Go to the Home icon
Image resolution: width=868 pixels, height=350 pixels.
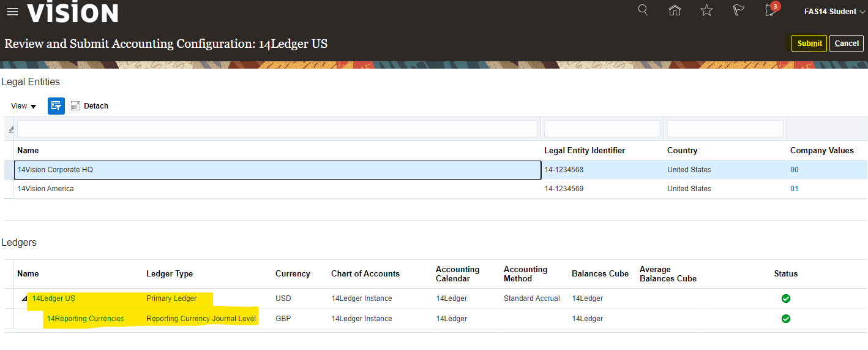675,10
